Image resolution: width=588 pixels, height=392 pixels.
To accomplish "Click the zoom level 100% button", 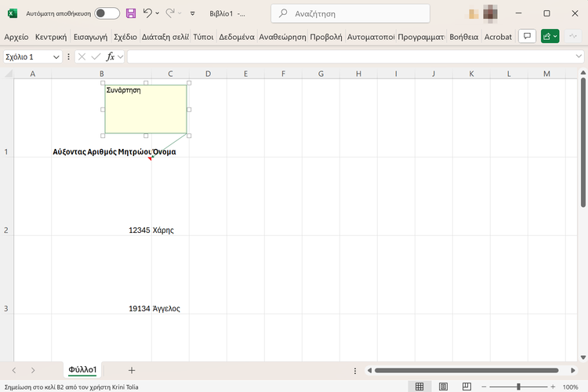I will (x=570, y=387).
